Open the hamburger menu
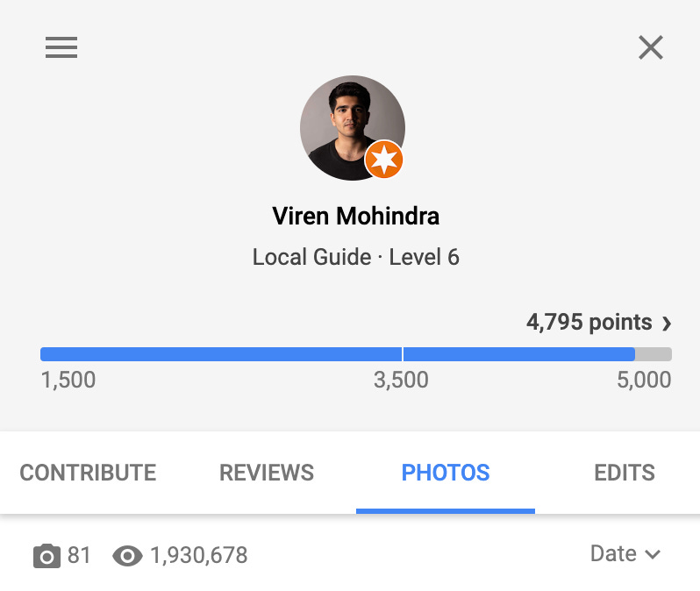Image resolution: width=700 pixels, height=591 pixels. 61,47
